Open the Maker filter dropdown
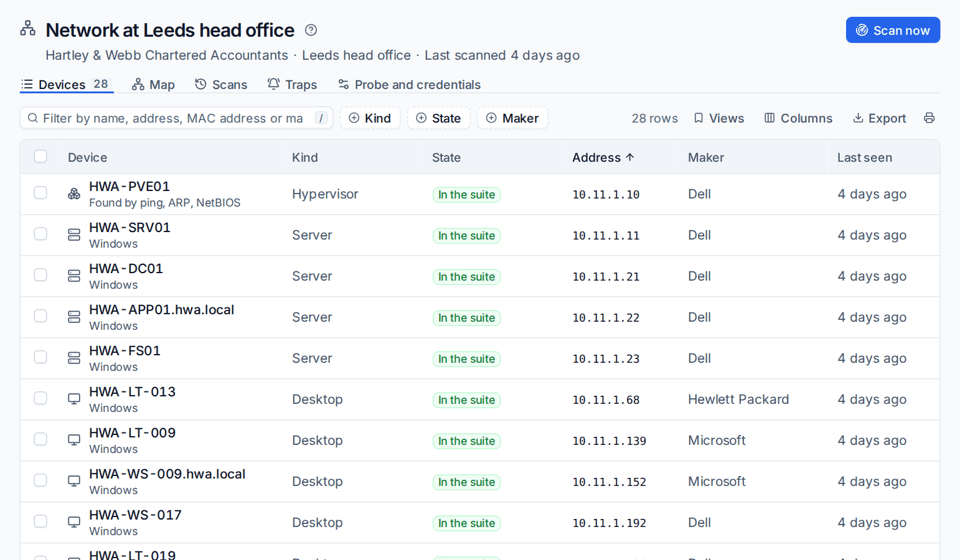This screenshot has height=560, width=960. tap(512, 118)
